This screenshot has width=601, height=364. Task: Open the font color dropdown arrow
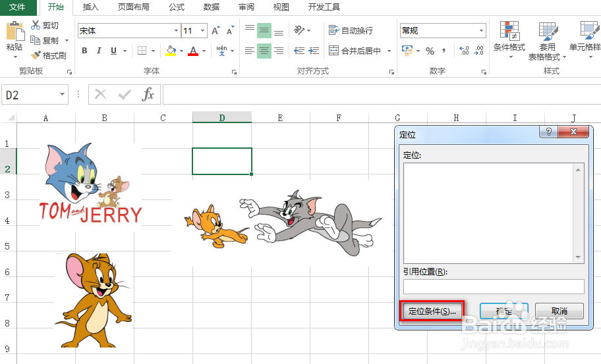204,51
